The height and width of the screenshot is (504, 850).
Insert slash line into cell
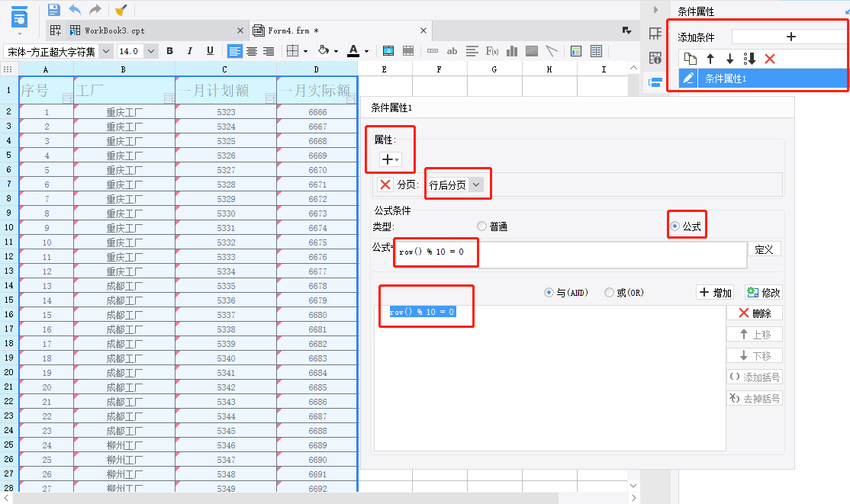tap(552, 51)
